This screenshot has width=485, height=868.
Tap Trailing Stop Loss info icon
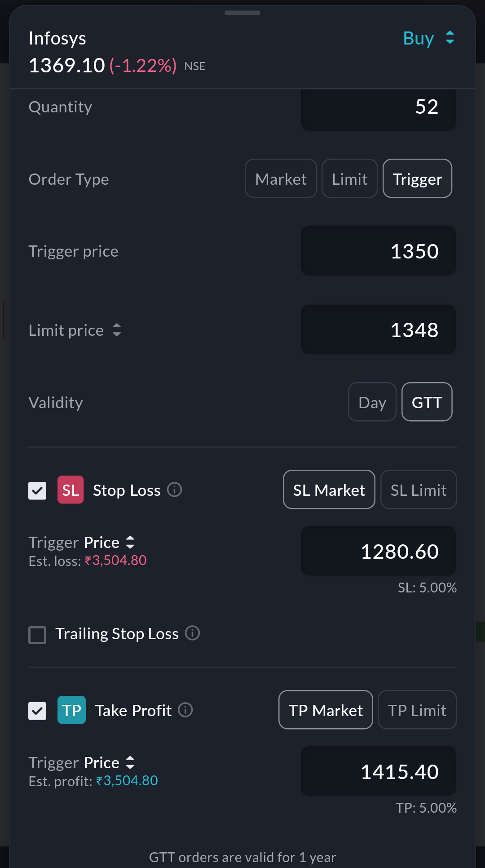tap(193, 633)
